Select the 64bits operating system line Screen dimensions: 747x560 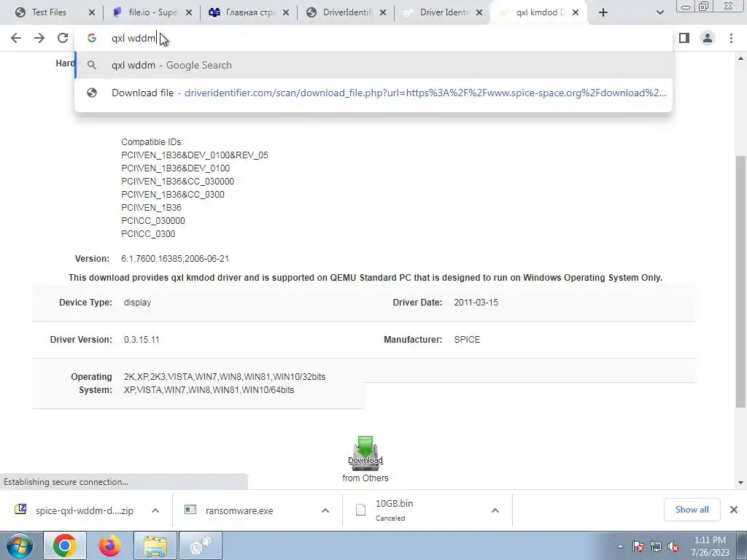point(209,390)
